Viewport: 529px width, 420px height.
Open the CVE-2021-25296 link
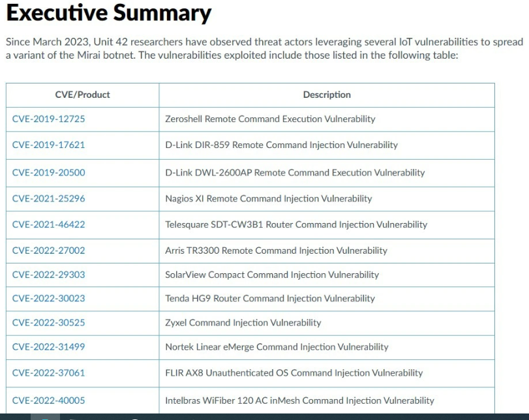click(48, 199)
